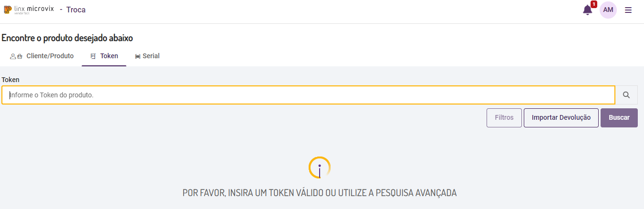Switch to the Cliente/Produto tab
This screenshot has width=644, height=209.
[50, 56]
